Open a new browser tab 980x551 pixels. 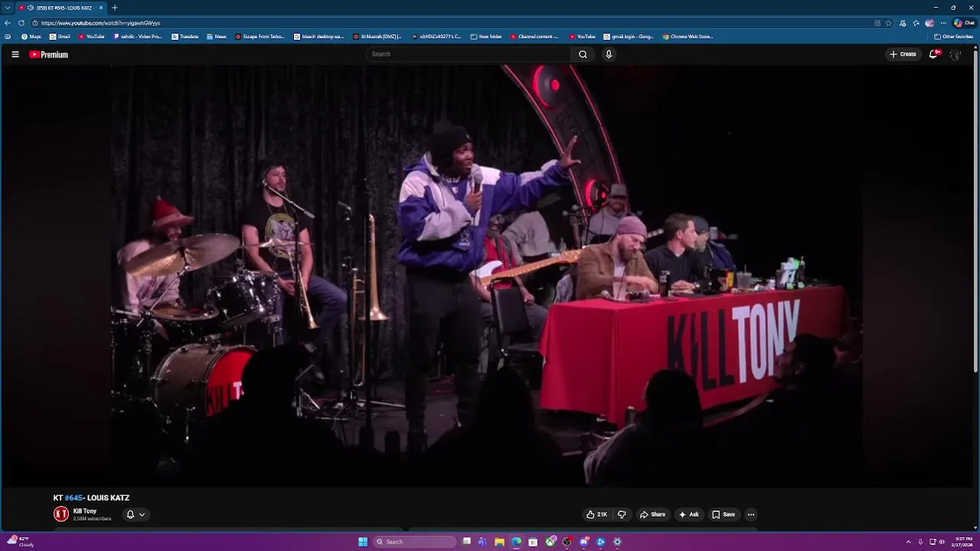[x=115, y=8]
